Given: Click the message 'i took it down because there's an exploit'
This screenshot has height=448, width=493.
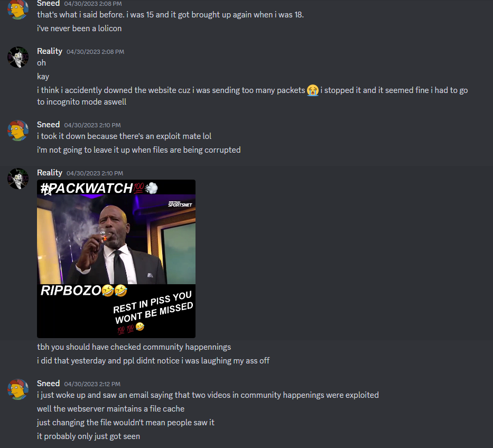Looking at the screenshot, I should point(124,136).
